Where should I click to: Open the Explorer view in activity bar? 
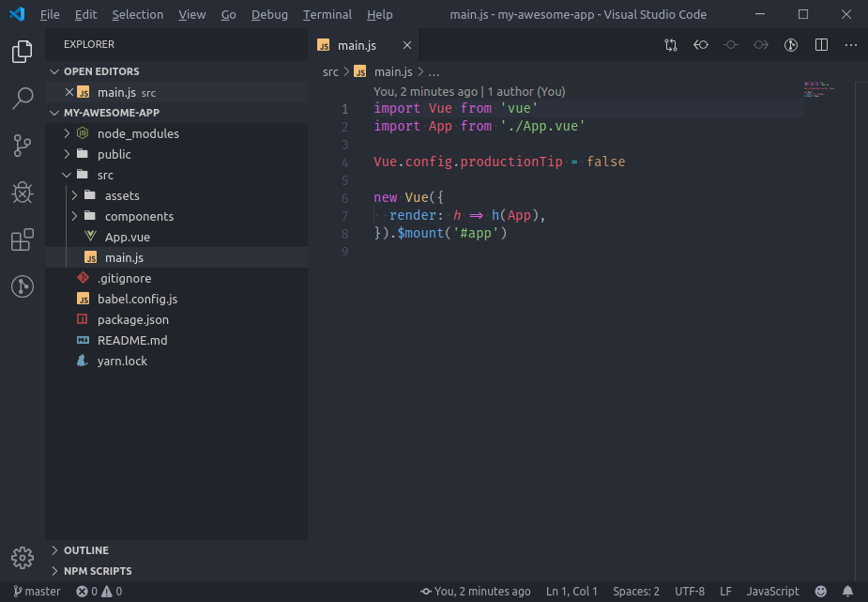coord(23,52)
